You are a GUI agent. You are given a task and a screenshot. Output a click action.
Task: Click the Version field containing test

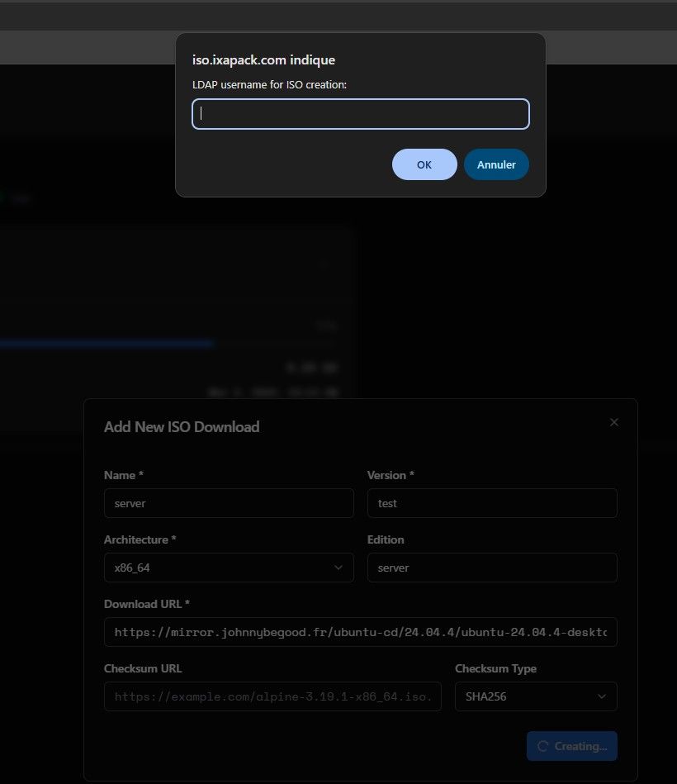[x=491, y=503]
